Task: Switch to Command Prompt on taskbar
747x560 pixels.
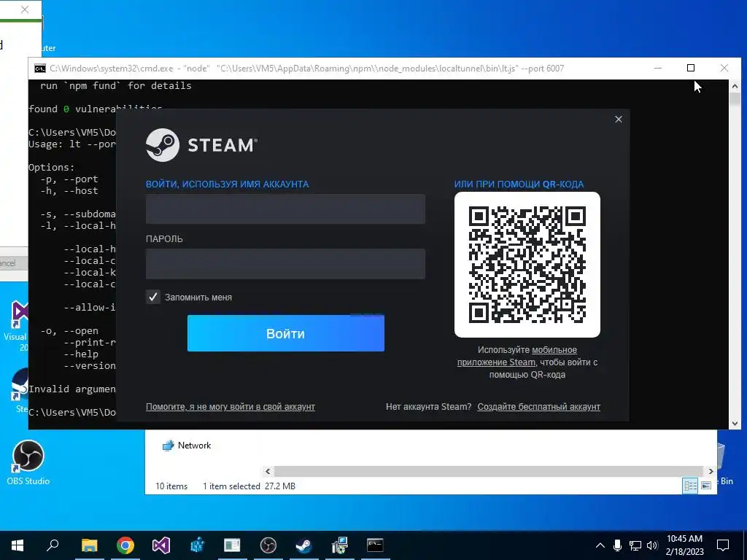Action: click(375, 545)
